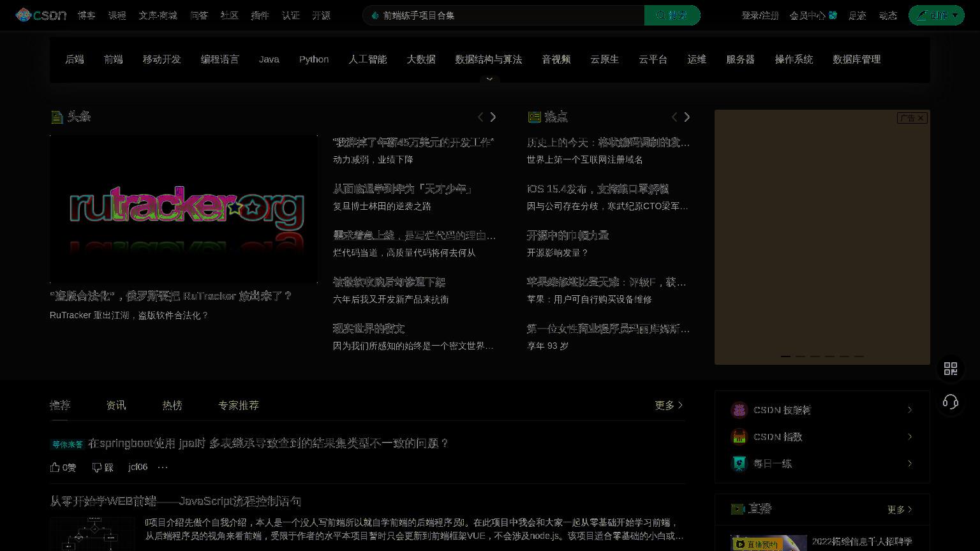Open 认证 in top menu
This screenshot has height=551, width=980.
click(291, 15)
